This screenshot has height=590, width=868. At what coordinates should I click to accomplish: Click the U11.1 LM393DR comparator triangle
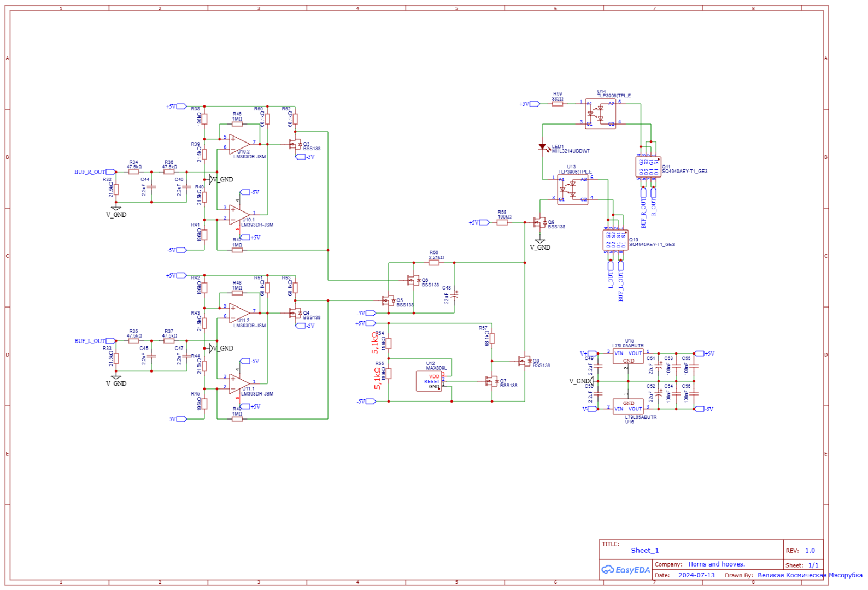click(239, 385)
